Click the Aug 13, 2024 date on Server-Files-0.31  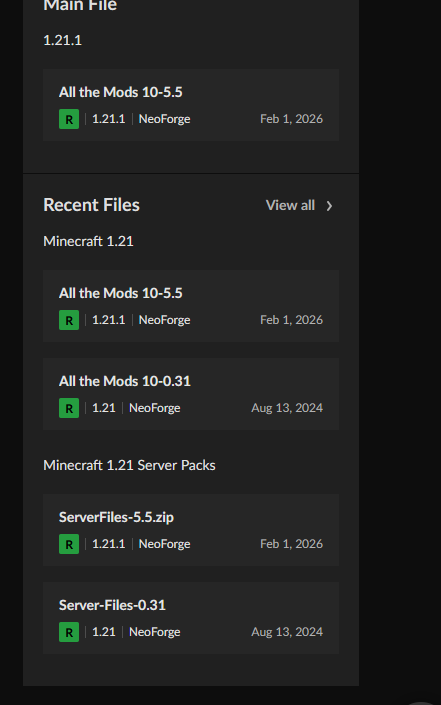pos(287,632)
